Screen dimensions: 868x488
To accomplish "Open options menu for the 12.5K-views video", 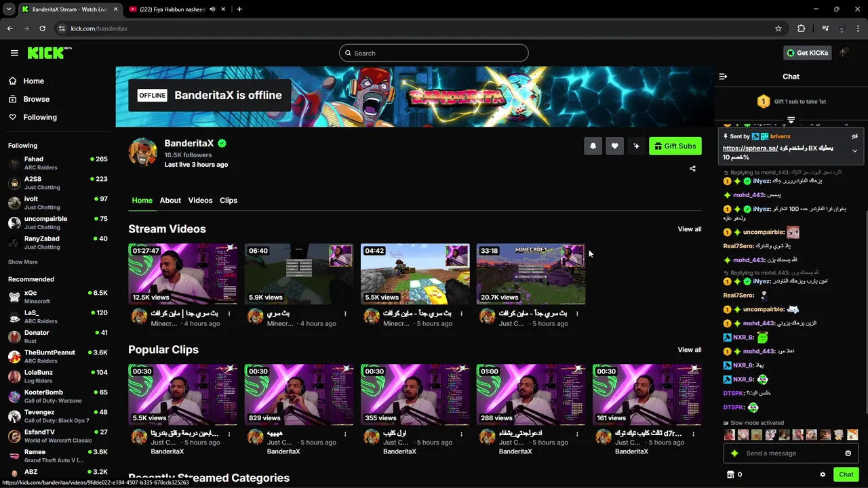I will coord(229,314).
